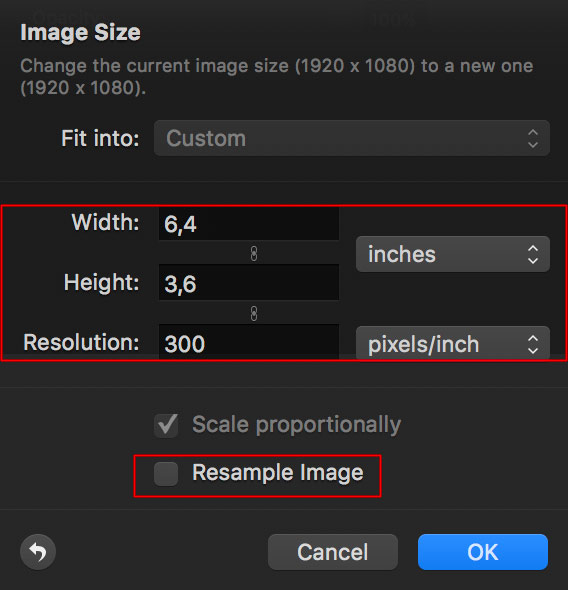Click the Cancel button
The image size is (568, 590).
pos(333,552)
